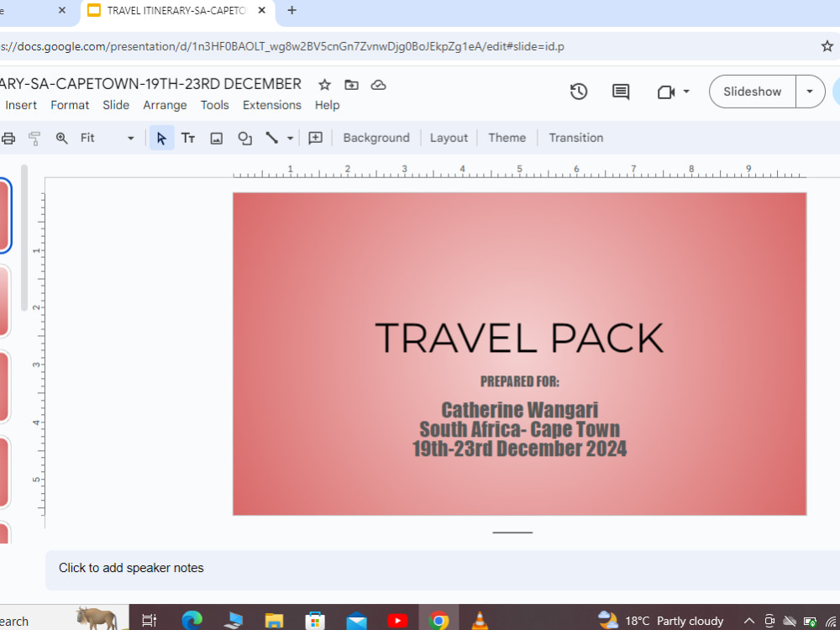Click the Layout button
The height and width of the screenshot is (630, 840).
point(449,139)
